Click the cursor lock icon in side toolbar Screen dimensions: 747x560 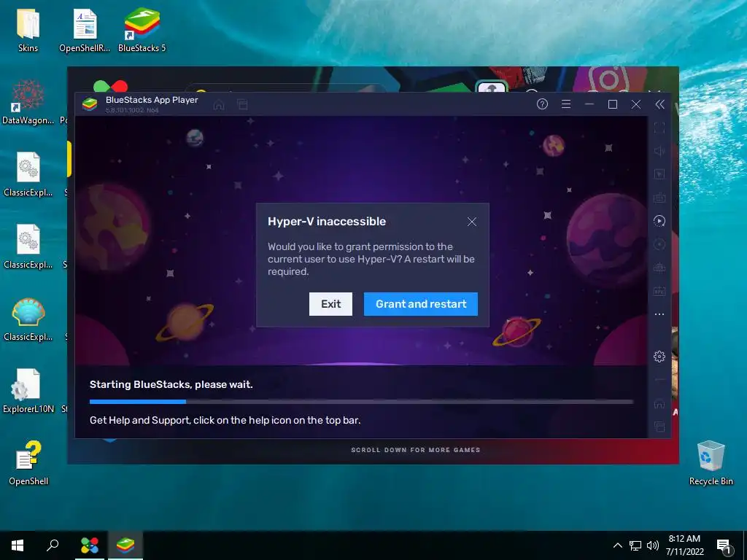pyautogui.click(x=659, y=174)
